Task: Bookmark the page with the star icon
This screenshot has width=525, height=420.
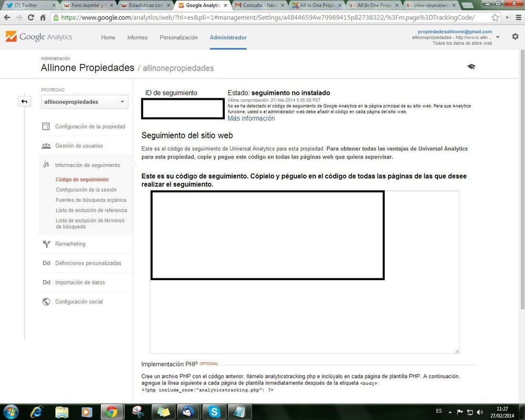Action: point(495,17)
